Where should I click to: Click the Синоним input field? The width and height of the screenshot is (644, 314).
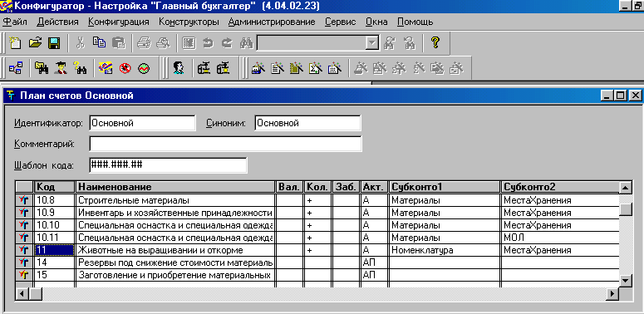tap(307, 123)
